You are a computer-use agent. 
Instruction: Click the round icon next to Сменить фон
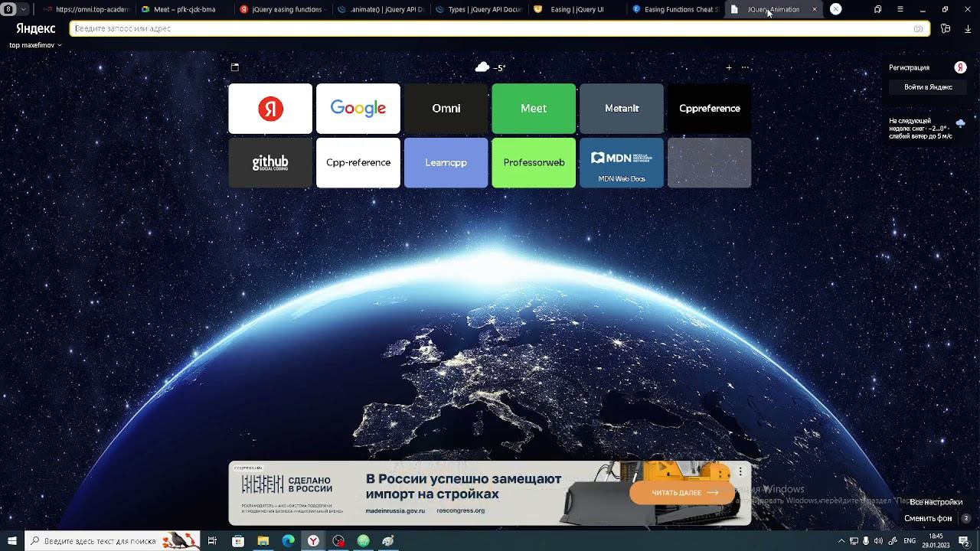tap(966, 518)
